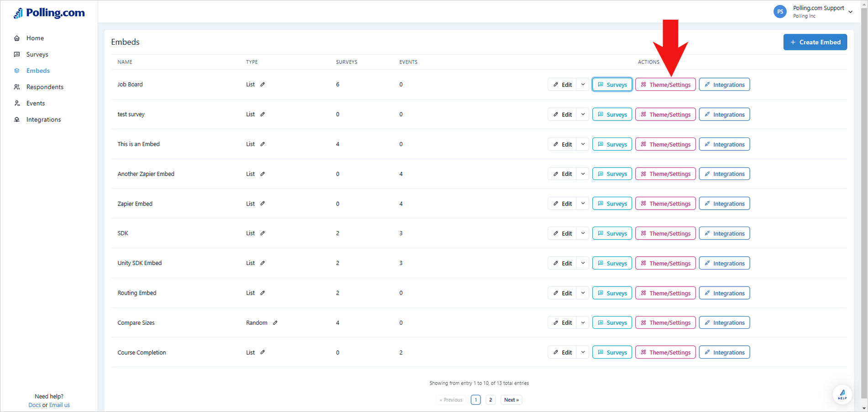Edit type pencil for Compare Sizes
This screenshot has height=412, width=868.
pos(275,322)
